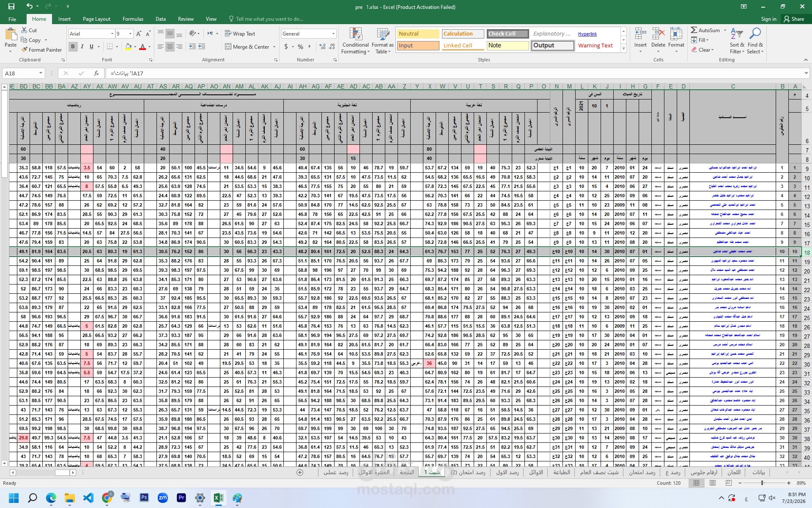The height and width of the screenshot is (508, 812).
Task: Click the red Font Color button
Action: 143,47
